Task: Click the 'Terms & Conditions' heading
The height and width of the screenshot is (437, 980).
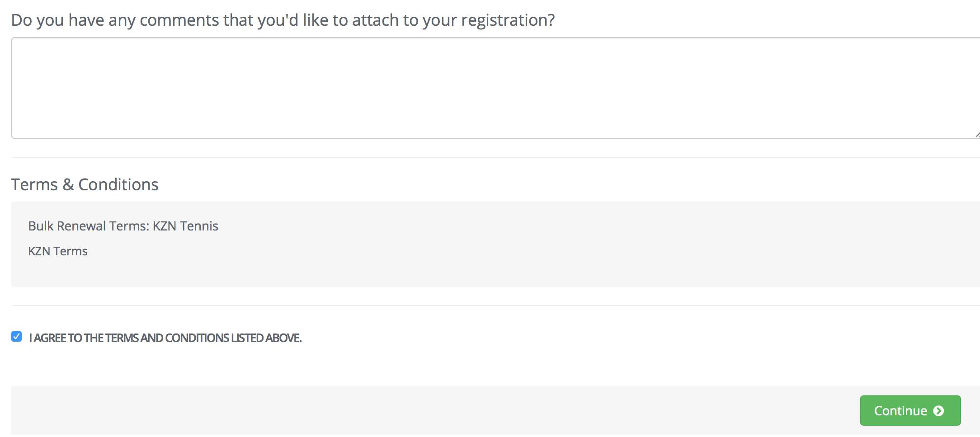Action: pos(85,184)
